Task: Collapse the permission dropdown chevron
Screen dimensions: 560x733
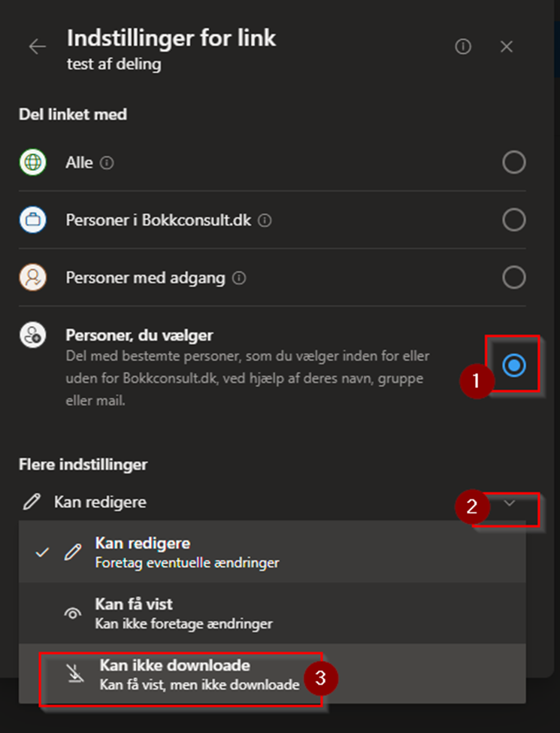Action: pos(510,503)
